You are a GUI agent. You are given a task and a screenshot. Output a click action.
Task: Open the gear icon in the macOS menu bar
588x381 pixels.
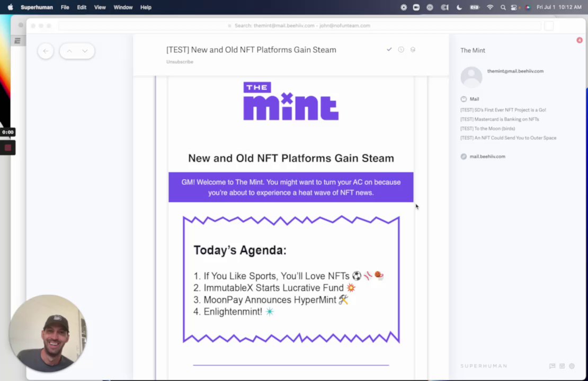(x=404, y=7)
